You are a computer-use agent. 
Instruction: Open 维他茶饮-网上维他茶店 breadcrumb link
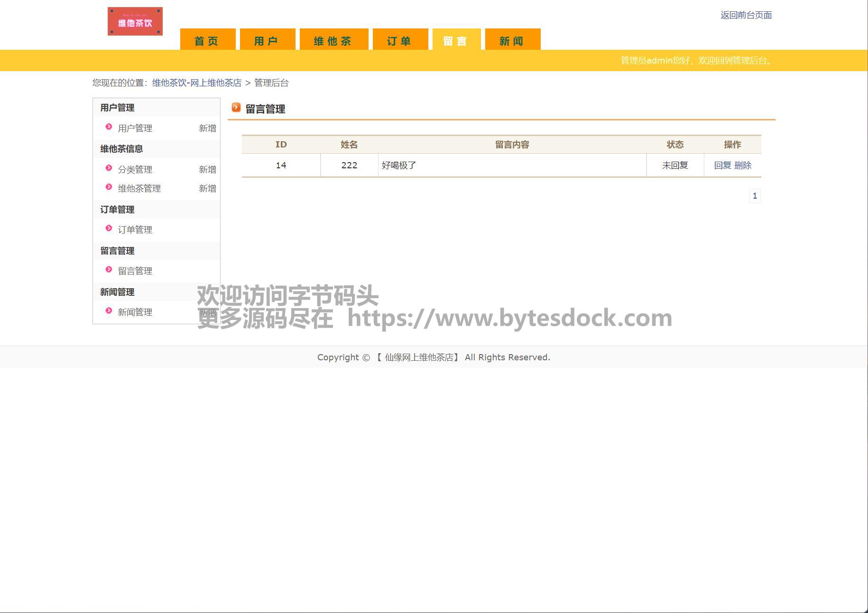click(196, 83)
